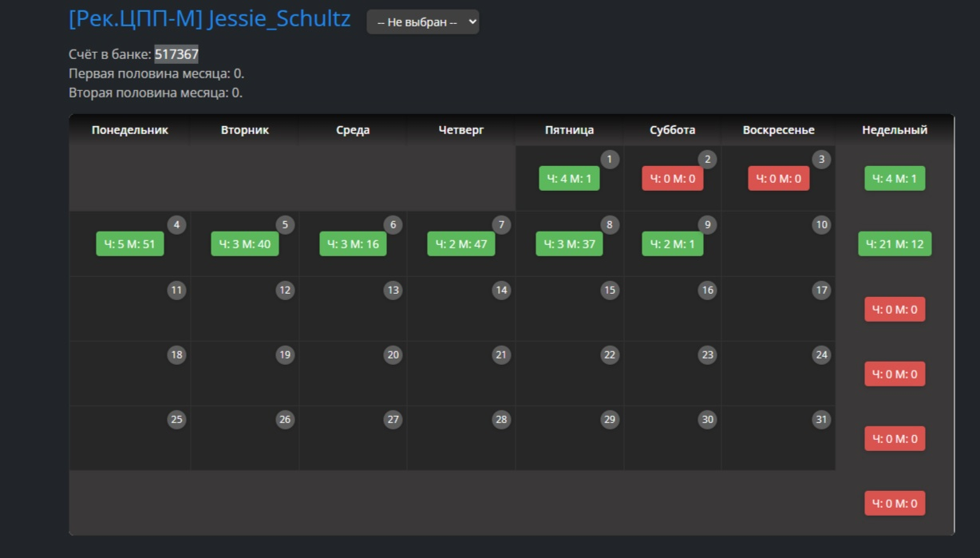Viewport: 980px width, 558px height.
Task: Click the day 27 number circle
Action: [393, 420]
